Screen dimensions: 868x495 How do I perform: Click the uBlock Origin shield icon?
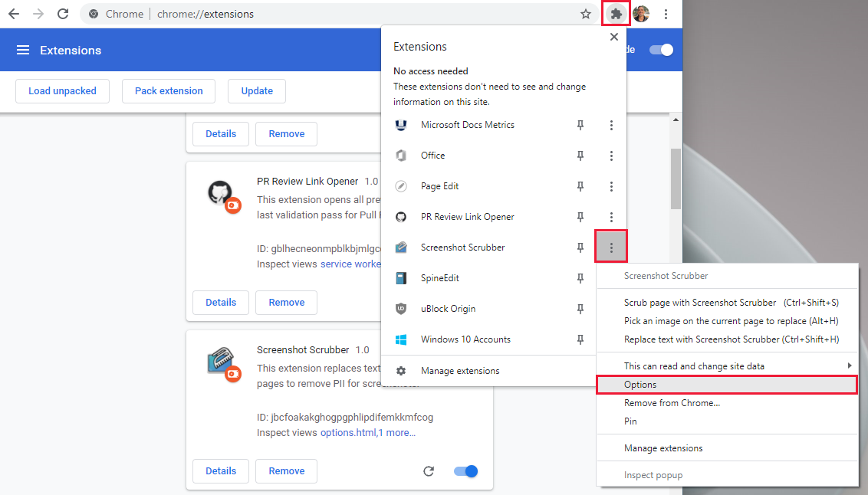[401, 309]
